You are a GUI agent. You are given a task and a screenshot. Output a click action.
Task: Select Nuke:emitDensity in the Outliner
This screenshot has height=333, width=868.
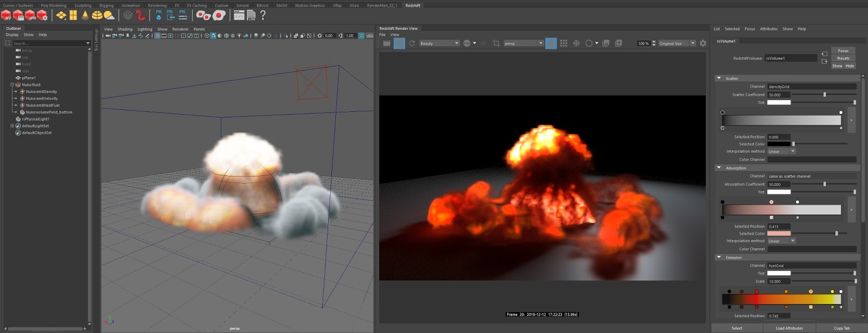[x=41, y=92]
